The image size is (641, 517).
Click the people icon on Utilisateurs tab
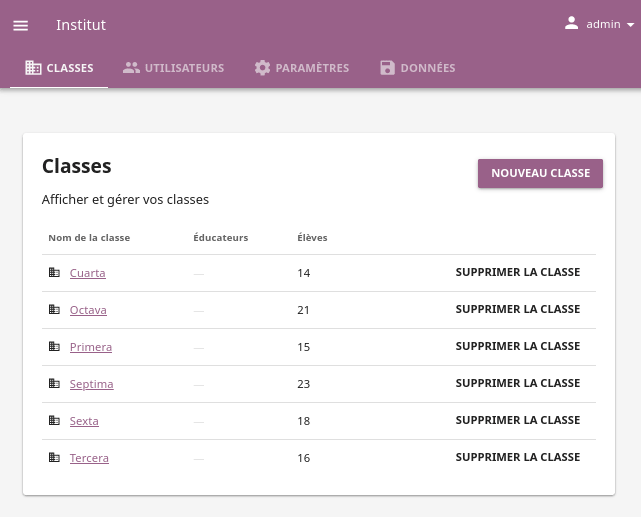(131, 67)
